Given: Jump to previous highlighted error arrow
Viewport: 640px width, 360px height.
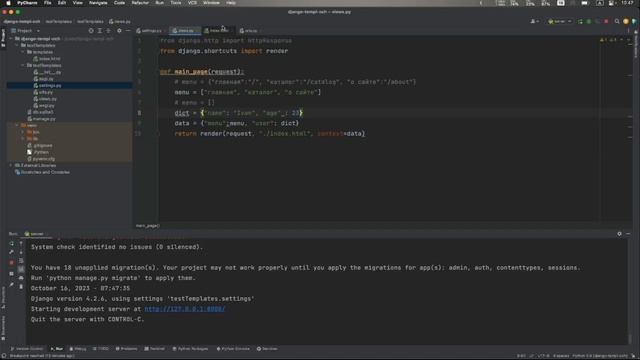Looking at the screenshot, I should 622,40.
